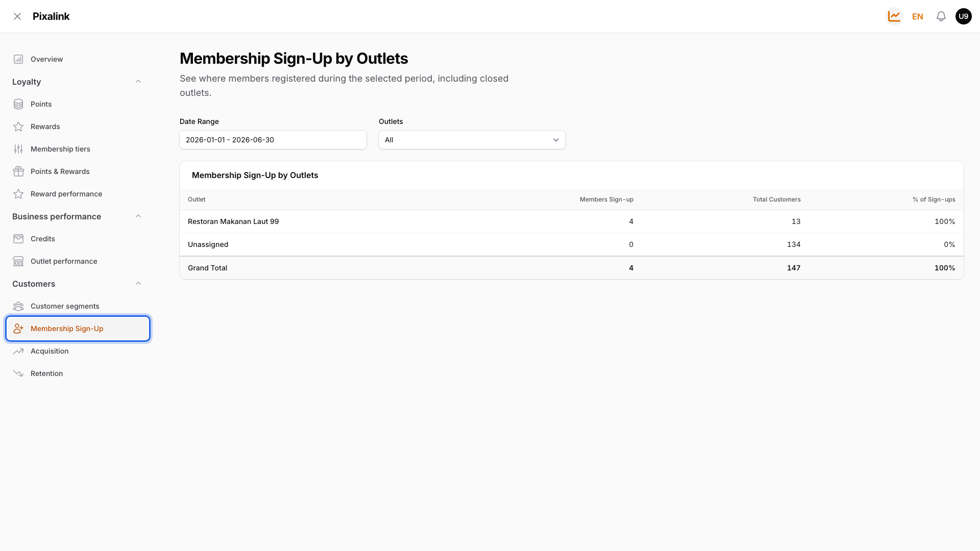Click the Date Range input field
The width and height of the screenshot is (980, 551).
(273, 140)
